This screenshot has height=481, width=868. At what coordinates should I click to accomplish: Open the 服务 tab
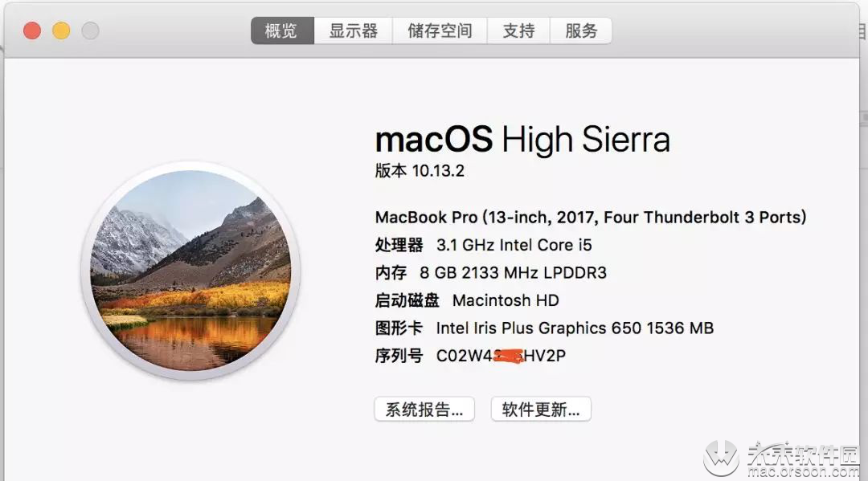(x=581, y=31)
